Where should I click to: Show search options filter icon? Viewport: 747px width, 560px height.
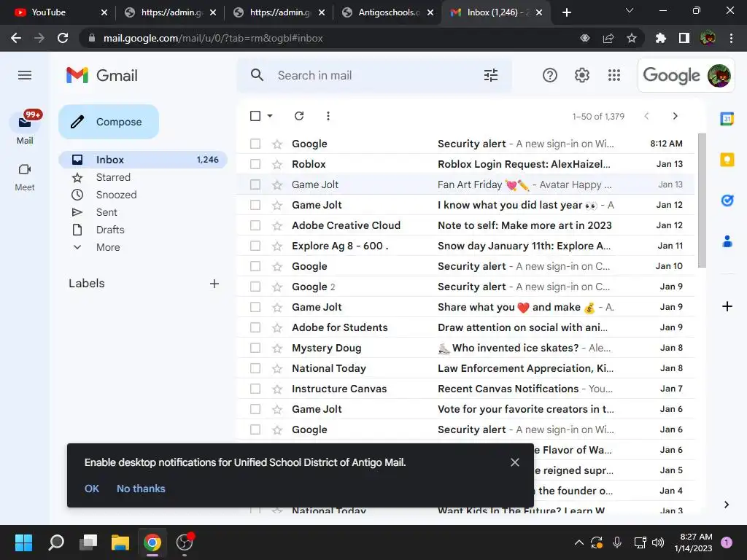[491, 75]
